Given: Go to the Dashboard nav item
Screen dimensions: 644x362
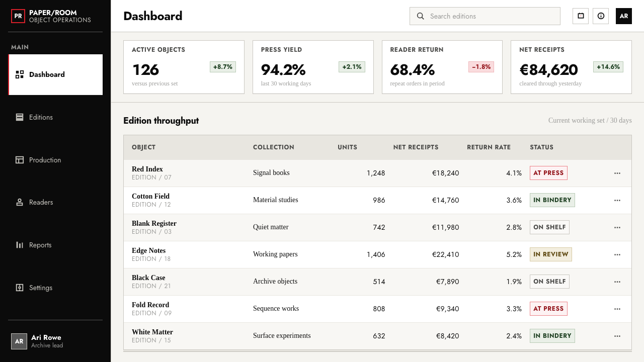Looking at the screenshot, I should click(55, 74).
